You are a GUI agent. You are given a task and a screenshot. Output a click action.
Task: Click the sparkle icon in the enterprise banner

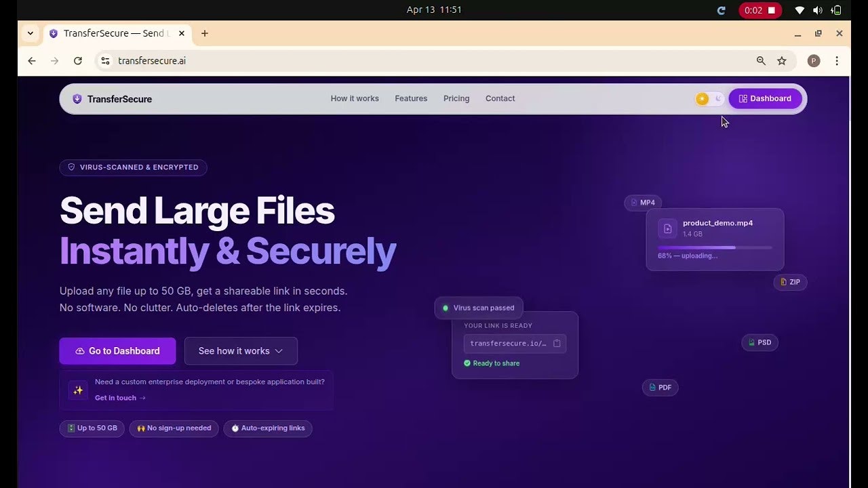click(x=77, y=390)
